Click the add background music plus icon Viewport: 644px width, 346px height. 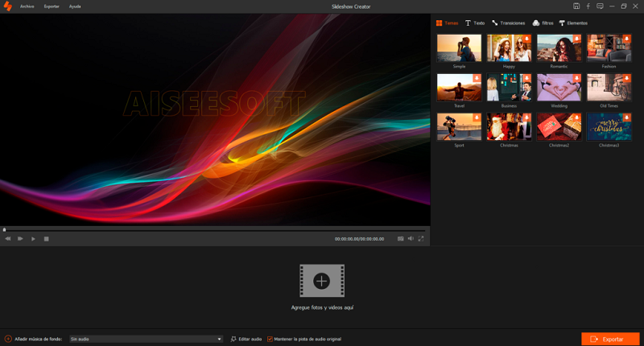pos(8,339)
